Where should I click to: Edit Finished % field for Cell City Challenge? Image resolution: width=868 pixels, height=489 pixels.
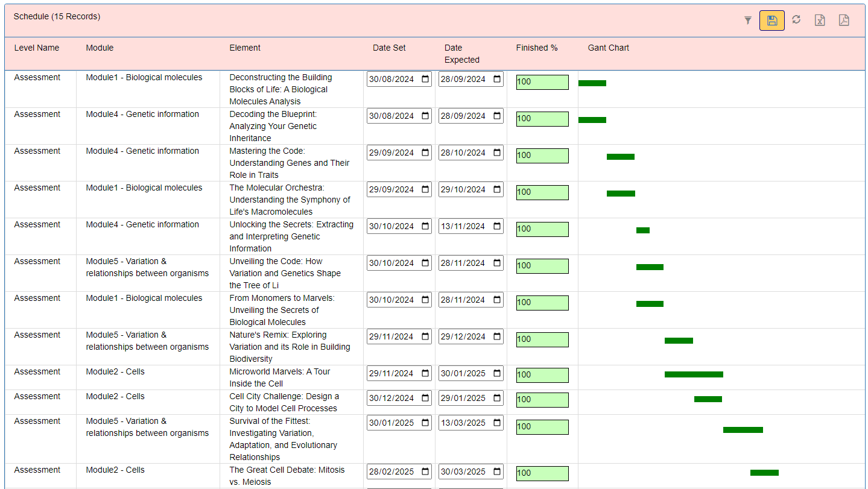542,400
